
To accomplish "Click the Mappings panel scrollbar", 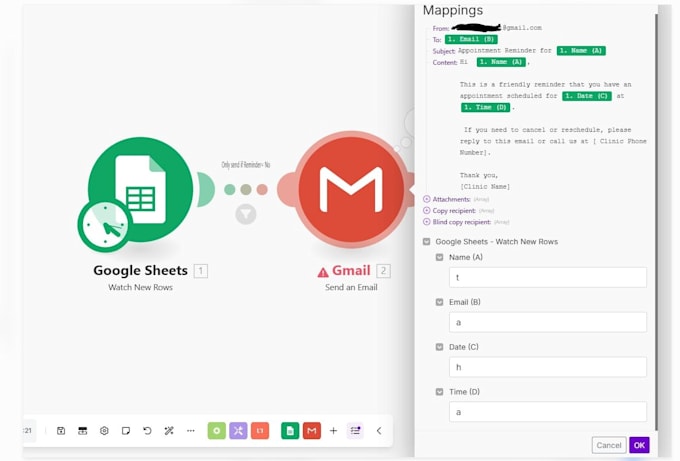I will click(x=656, y=221).
